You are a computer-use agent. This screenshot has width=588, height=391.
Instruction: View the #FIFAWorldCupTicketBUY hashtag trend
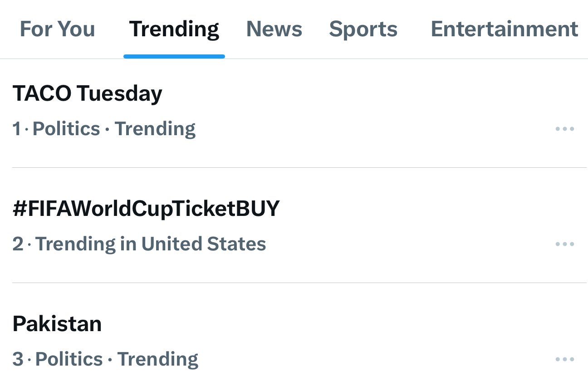click(146, 209)
